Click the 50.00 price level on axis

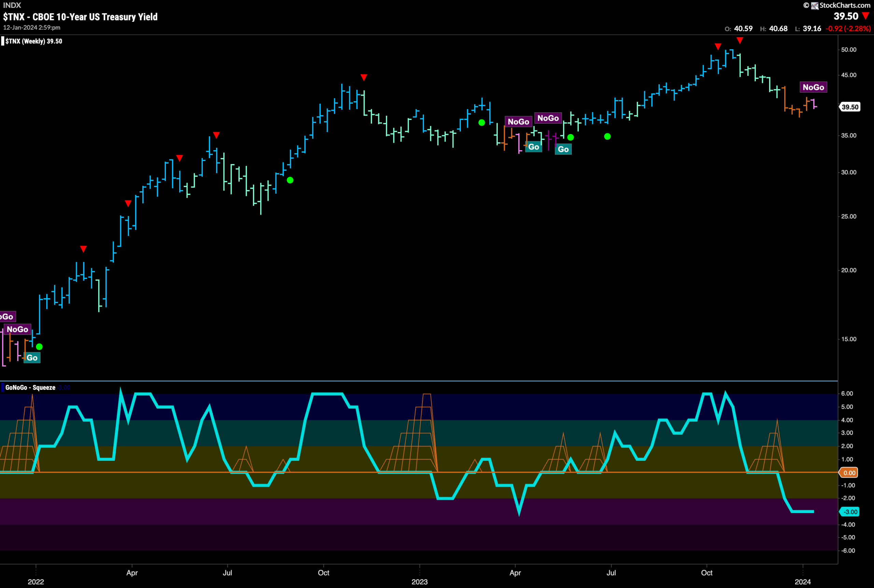848,49
